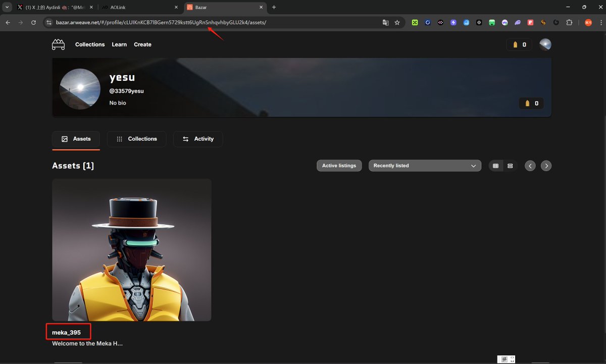Click the browser forward arrow

(21, 22)
